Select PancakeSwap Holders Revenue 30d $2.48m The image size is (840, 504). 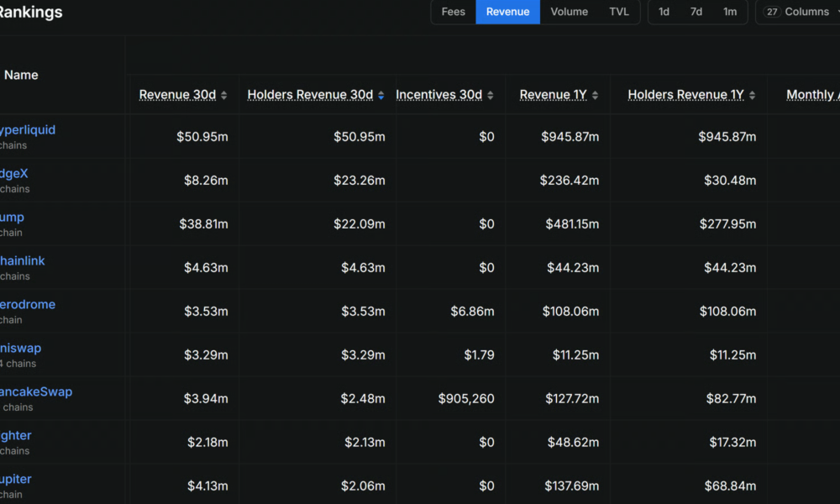pos(363,398)
